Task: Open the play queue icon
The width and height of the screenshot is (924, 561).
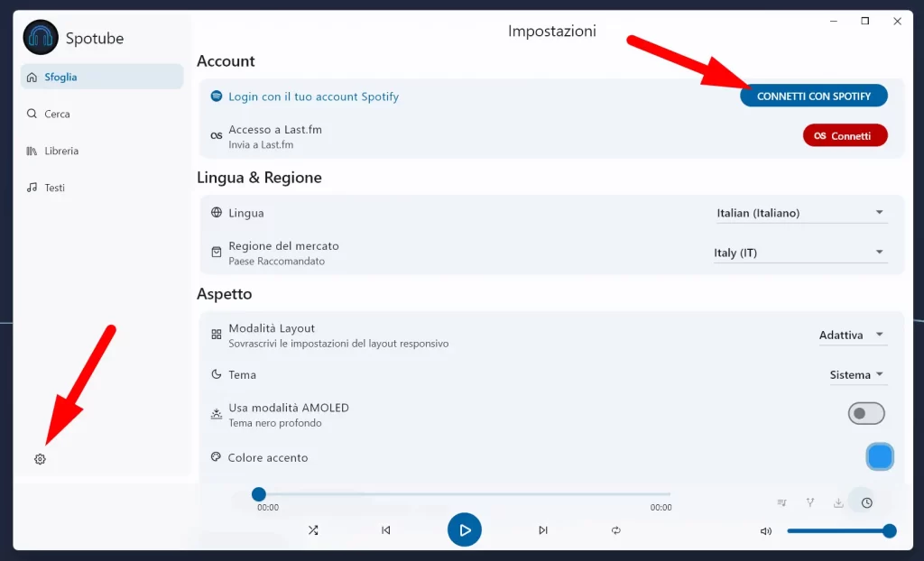Action: pyautogui.click(x=781, y=502)
